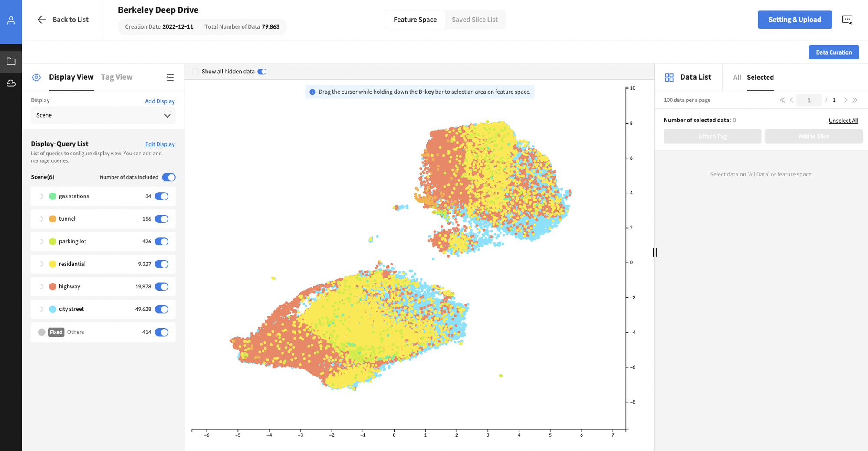Open the chat message icon
The height and width of the screenshot is (451, 868).
click(847, 20)
